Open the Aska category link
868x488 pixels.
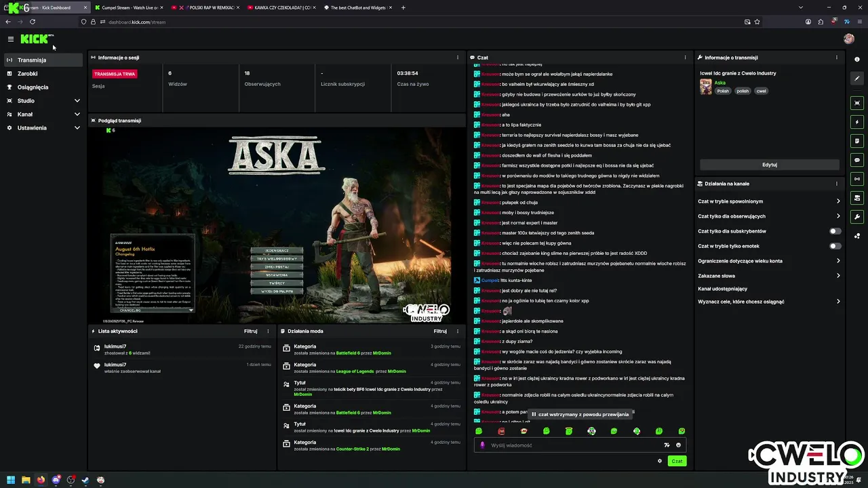click(x=719, y=83)
